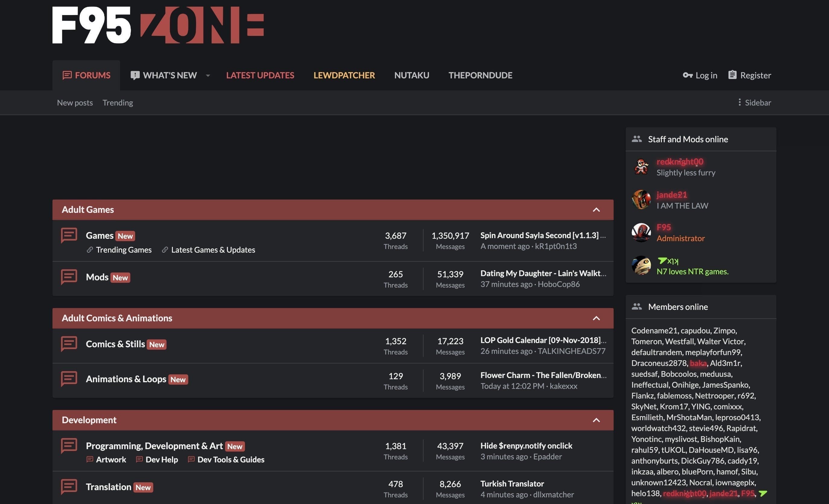Click Register
The height and width of the screenshot is (504, 829).
pos(750,75)
